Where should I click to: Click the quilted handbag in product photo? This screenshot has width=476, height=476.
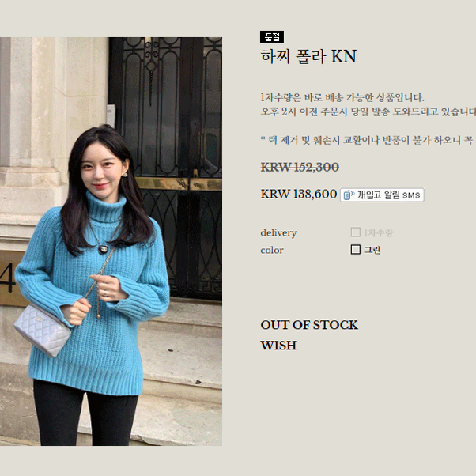click(x=43, y=330)
